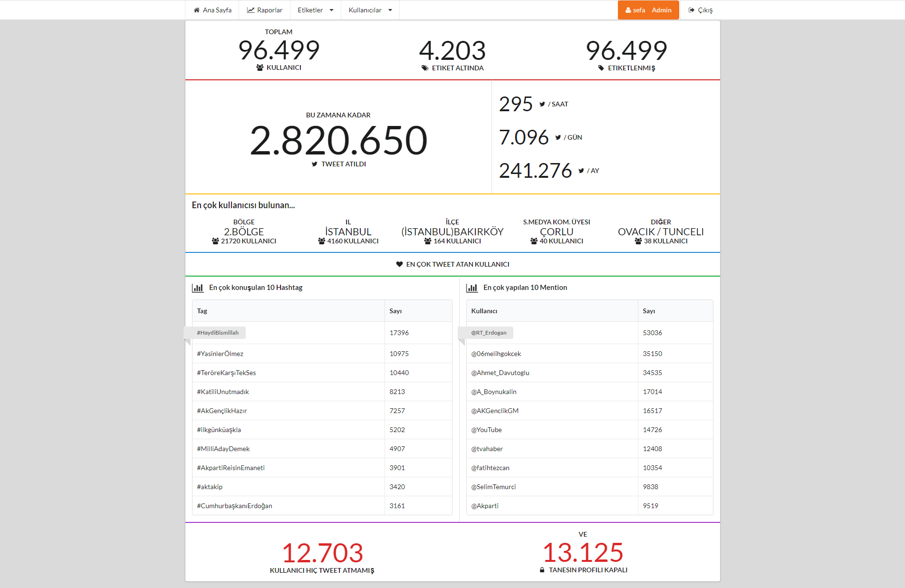Click users icon beside 38 KULLANICI
The height and width of the screenshot is (588, 905).
click(x=638, y=241)
